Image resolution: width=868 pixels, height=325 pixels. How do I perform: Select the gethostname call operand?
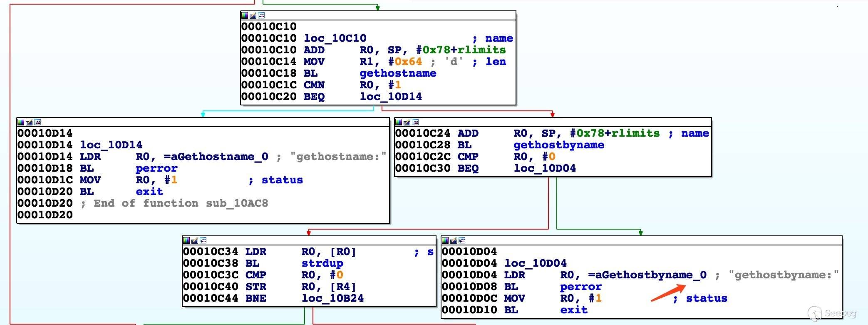tap(398, 73)
